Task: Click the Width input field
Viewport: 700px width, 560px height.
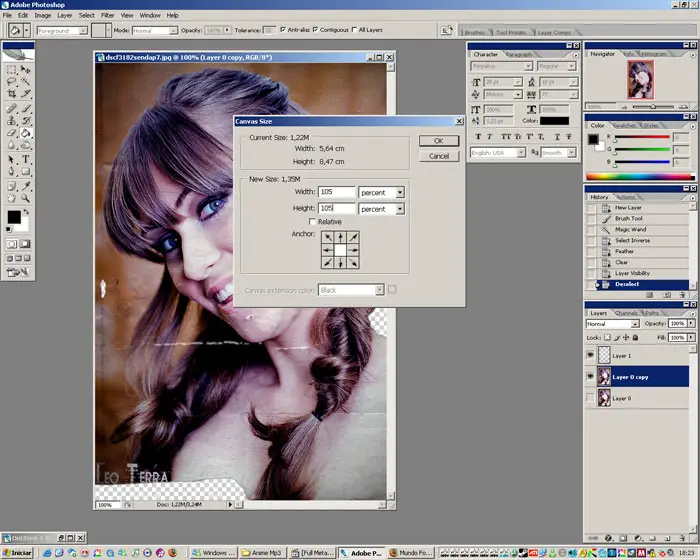Action: pyautogui.click(x=337, y=192)
